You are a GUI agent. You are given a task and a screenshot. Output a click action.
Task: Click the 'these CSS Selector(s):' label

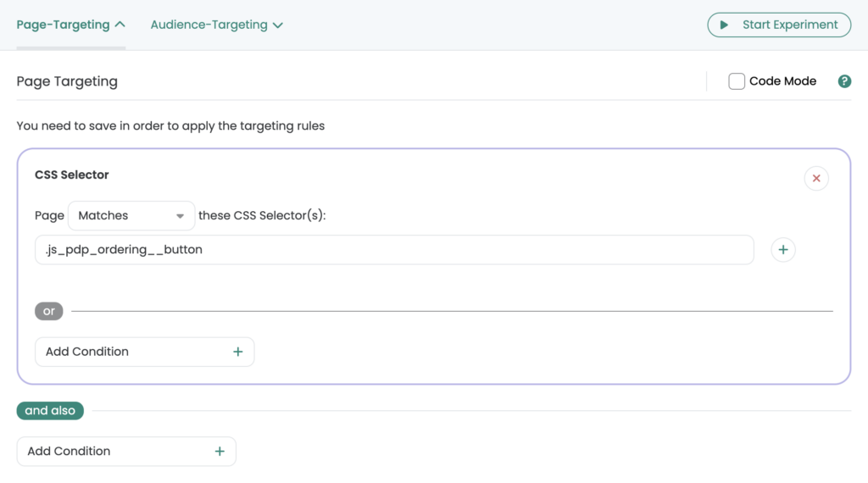[262, 216]
